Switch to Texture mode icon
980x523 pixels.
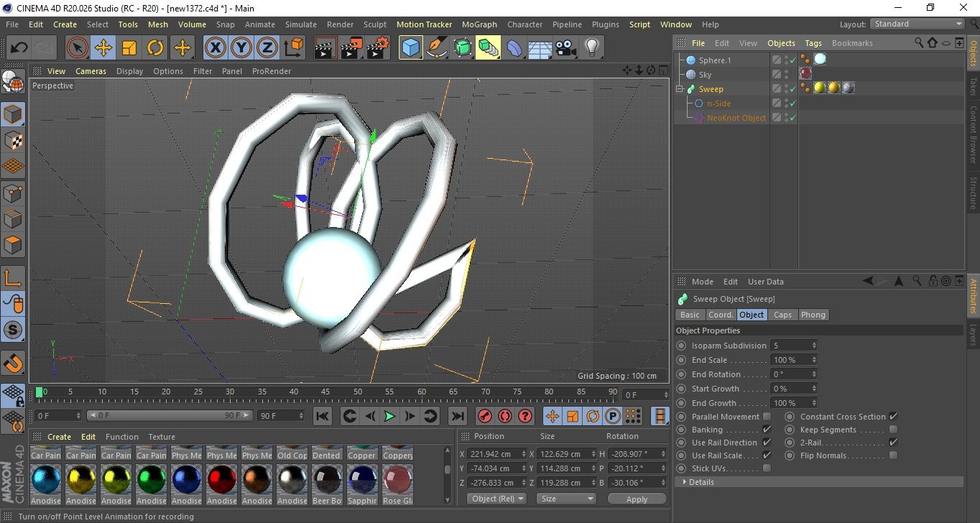[13, 140]
